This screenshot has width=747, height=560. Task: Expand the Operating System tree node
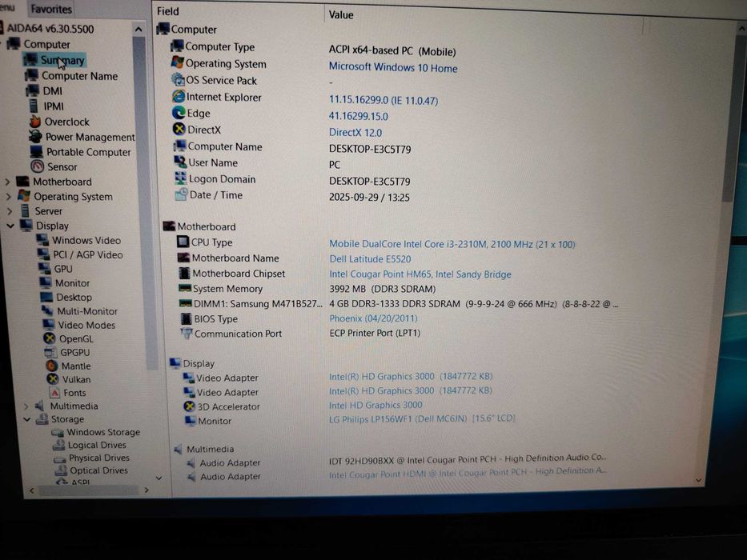point(9,196)
